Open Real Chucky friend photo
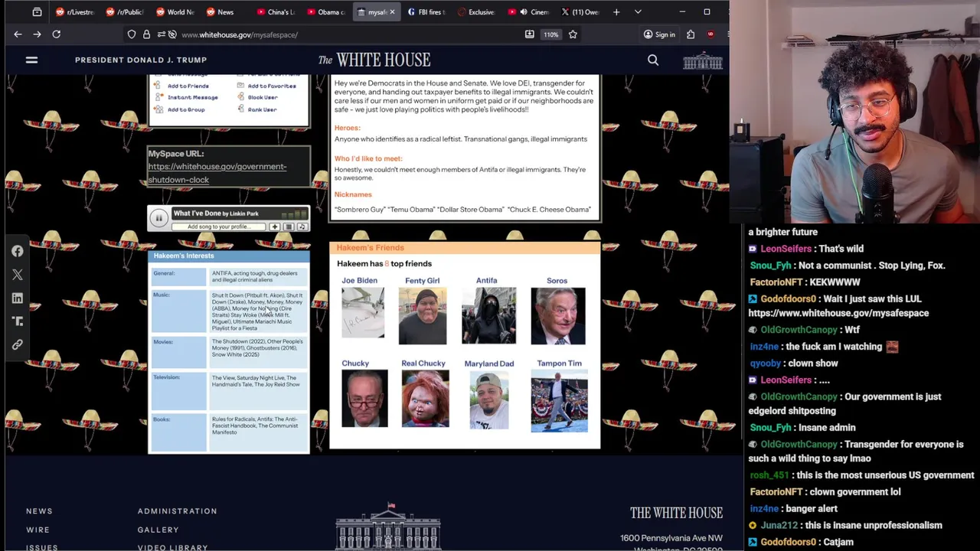The image size is (980, 551). pyautogui.click(x=425, y=399)
